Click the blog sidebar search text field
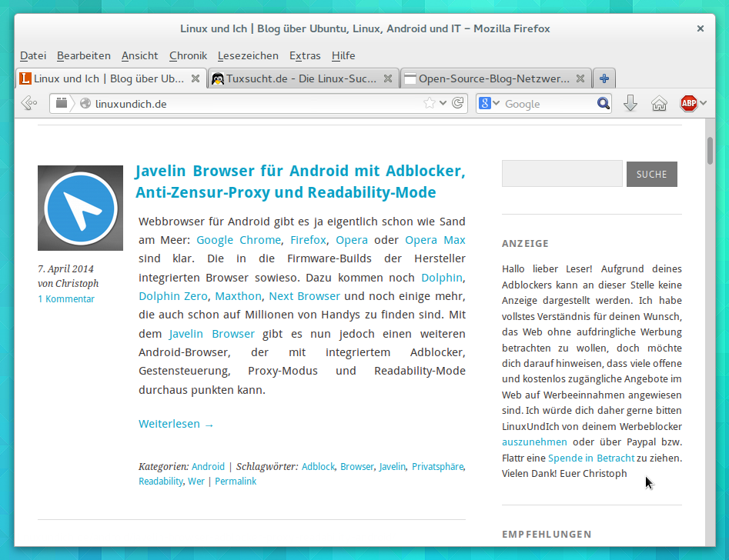This screenshot has height=560, width=729. click(562, 174)
